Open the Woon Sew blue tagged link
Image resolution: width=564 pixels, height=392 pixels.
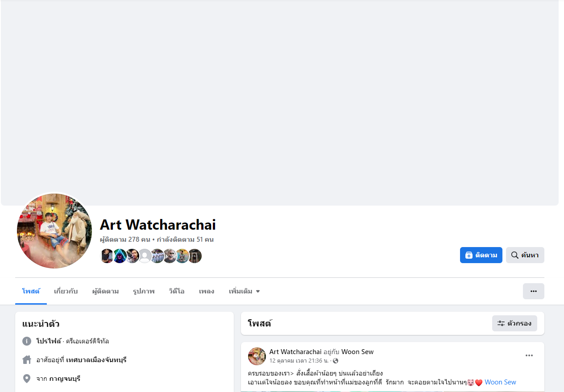click(x=500, y=382)
